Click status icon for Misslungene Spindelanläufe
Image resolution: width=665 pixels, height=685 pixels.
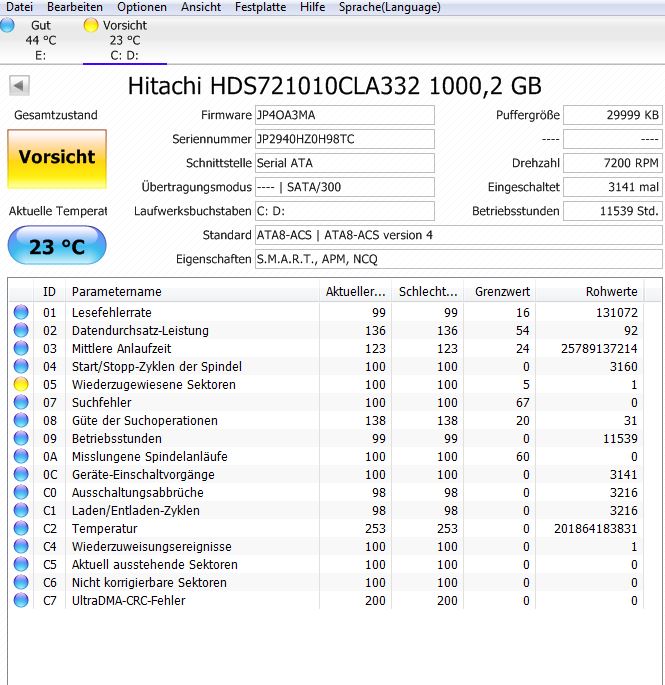pyautogui.click(x=21, y=456)
